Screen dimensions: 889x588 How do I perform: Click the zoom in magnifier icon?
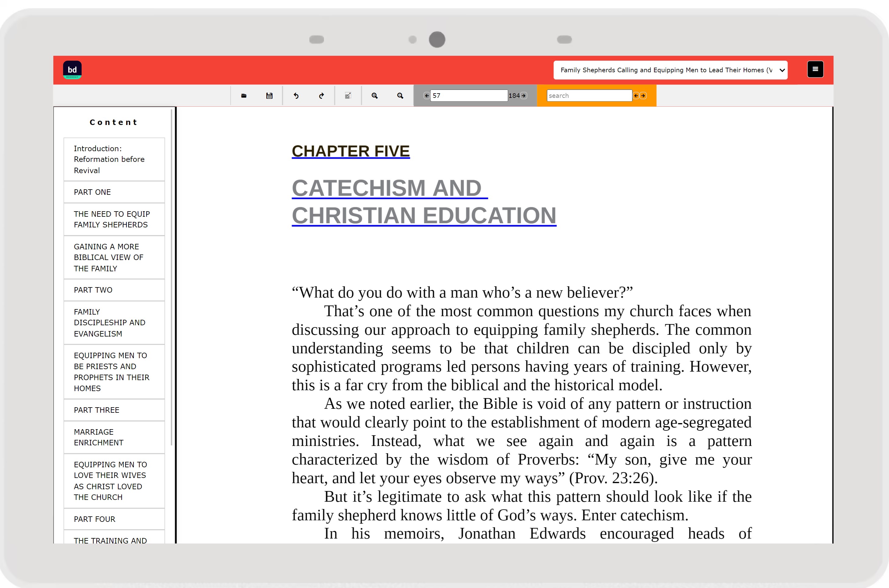click(374, 96)
